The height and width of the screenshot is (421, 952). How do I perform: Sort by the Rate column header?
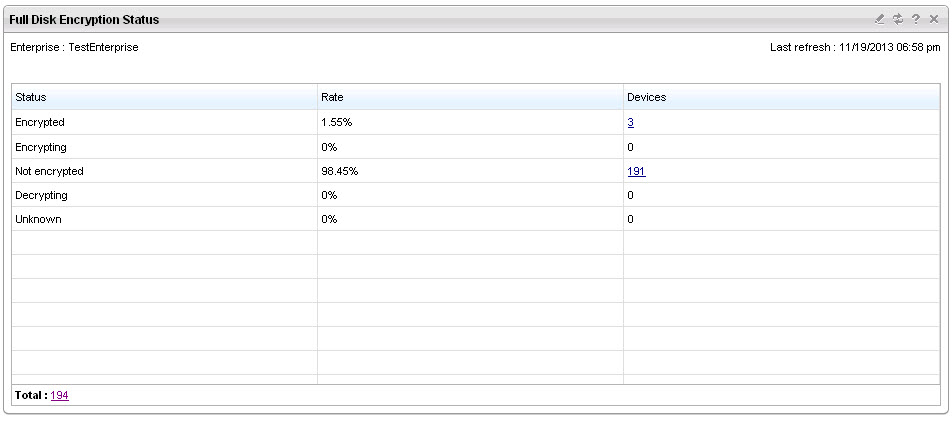[332, 97]
